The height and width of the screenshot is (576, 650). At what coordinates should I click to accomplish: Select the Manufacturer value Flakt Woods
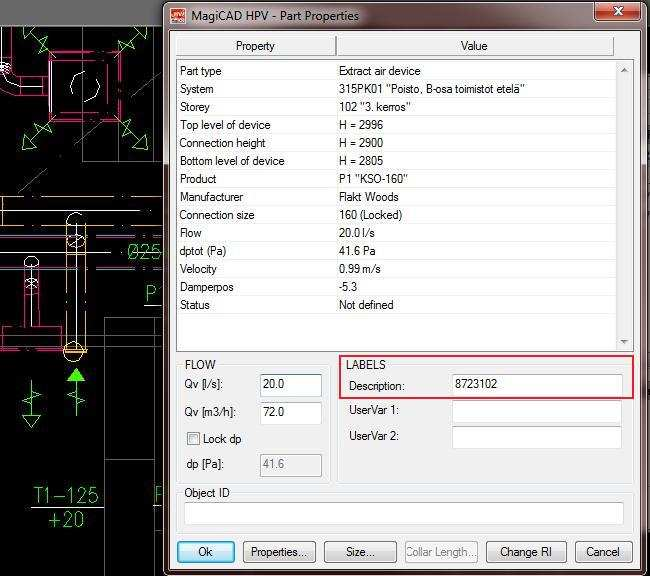369,197
